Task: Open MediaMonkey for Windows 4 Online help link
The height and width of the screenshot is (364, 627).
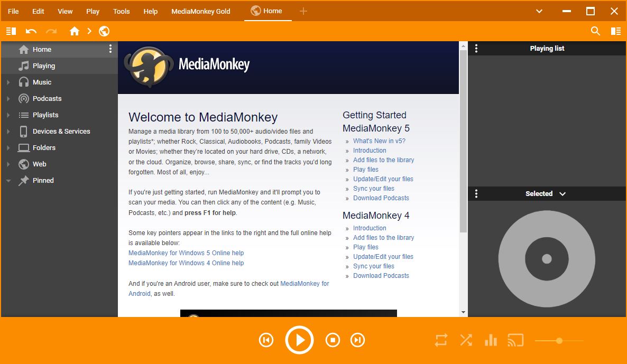Action: tap(186, 263)
